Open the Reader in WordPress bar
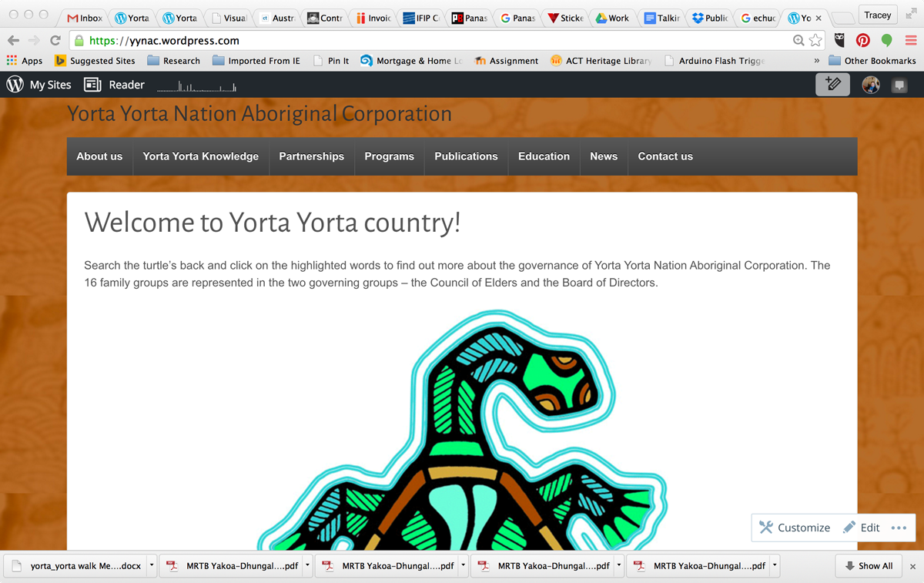Image resolution: width=924 pixels, height=583 pixels. click(x=114, y=85)
